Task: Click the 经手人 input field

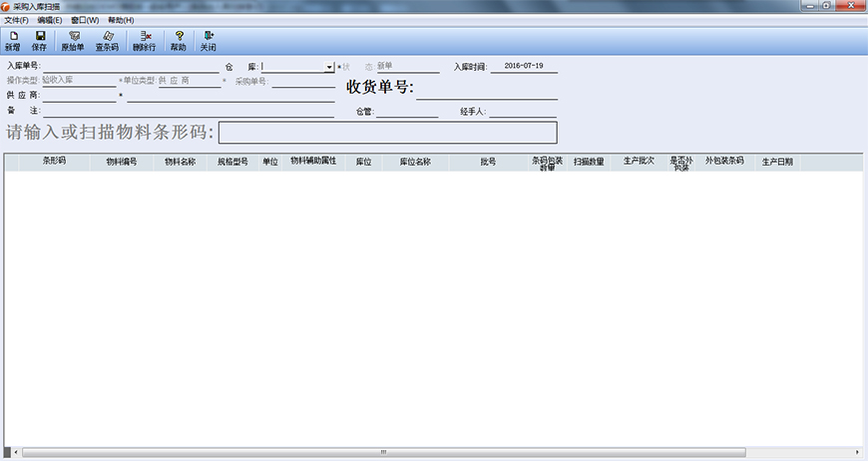Action: (522, 111)
